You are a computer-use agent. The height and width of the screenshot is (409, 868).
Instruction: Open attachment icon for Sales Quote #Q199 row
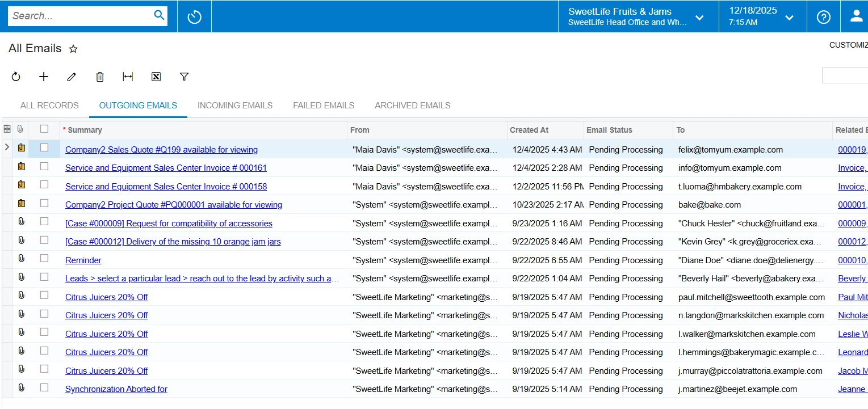[x=21, y=148]
